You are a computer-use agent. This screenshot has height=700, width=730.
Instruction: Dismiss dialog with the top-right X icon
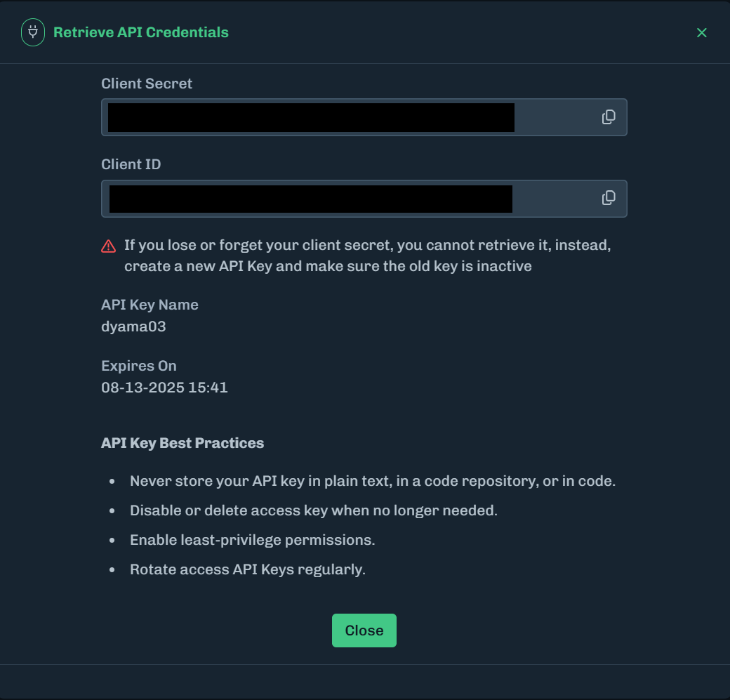701,33
